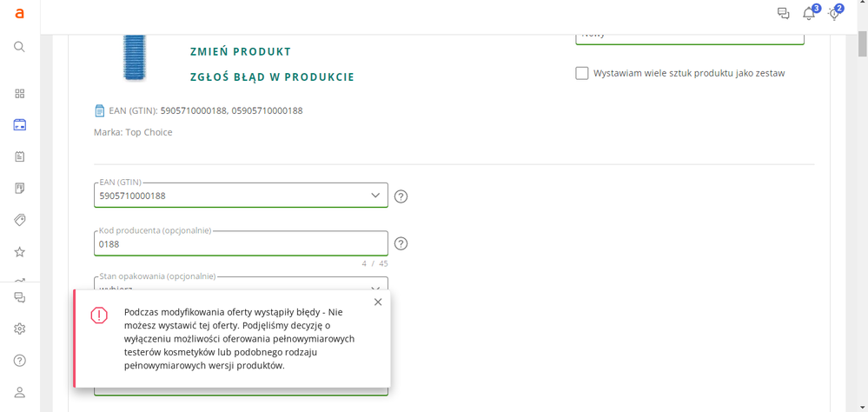Open the settings gear in sidebar
Screen dimensions: 868x412
[19, 329]
